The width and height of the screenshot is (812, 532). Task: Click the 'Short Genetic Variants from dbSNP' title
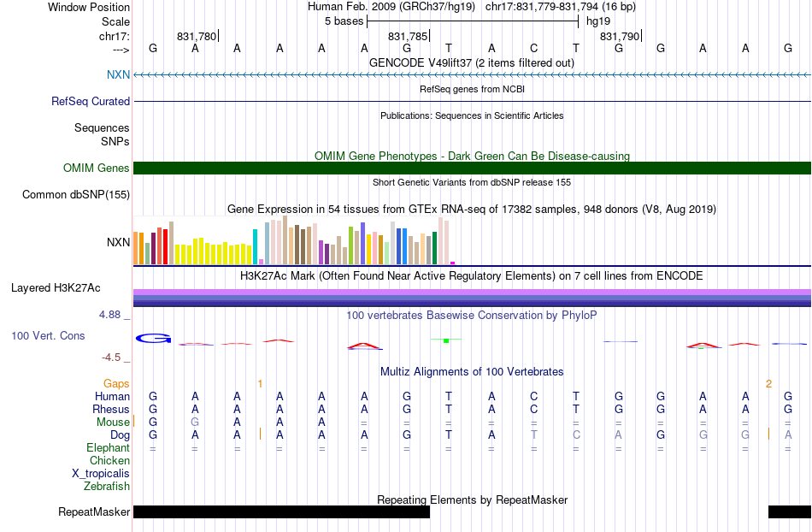coord(472,182)
